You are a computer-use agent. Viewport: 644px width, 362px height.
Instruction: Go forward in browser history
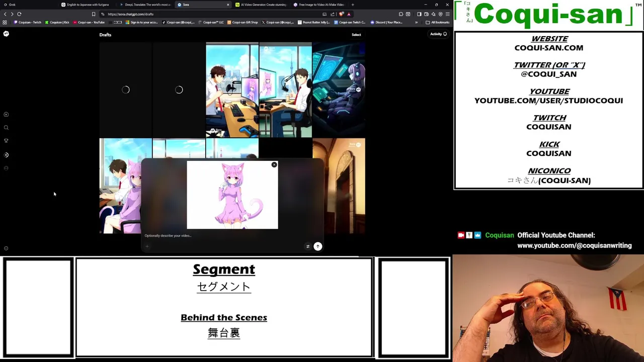(12, 14)
